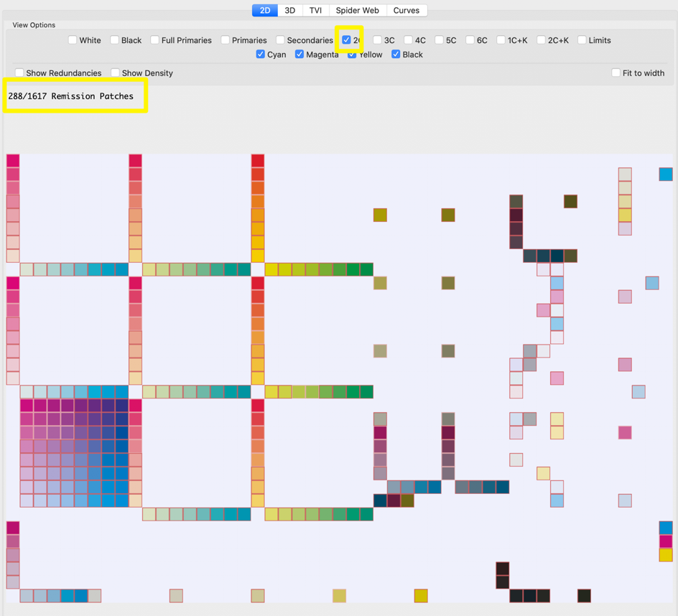Choose yellow patch under magenta in bottom-right stack
Viewport: 678px width, 616px height.
[x=666, y=555]
